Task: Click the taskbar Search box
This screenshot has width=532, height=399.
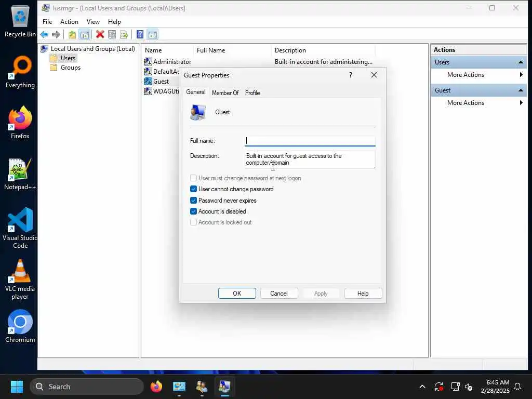Action: (x=87, y=387)
